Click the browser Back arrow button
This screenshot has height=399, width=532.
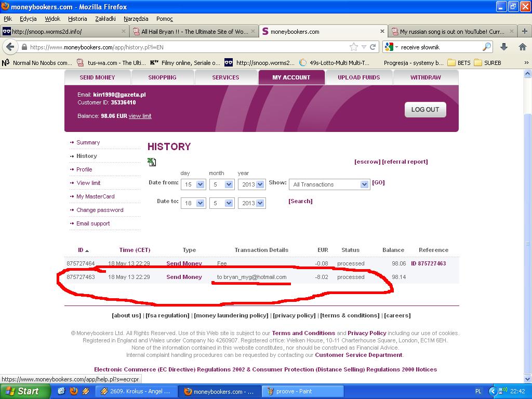coord(10,47)
